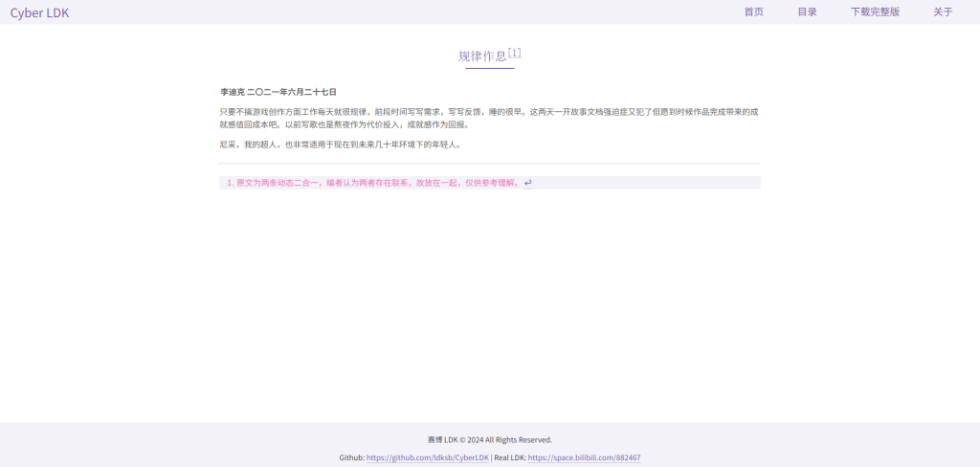
Task: Click the footnote return arrow icon
Action: point(527,183)
